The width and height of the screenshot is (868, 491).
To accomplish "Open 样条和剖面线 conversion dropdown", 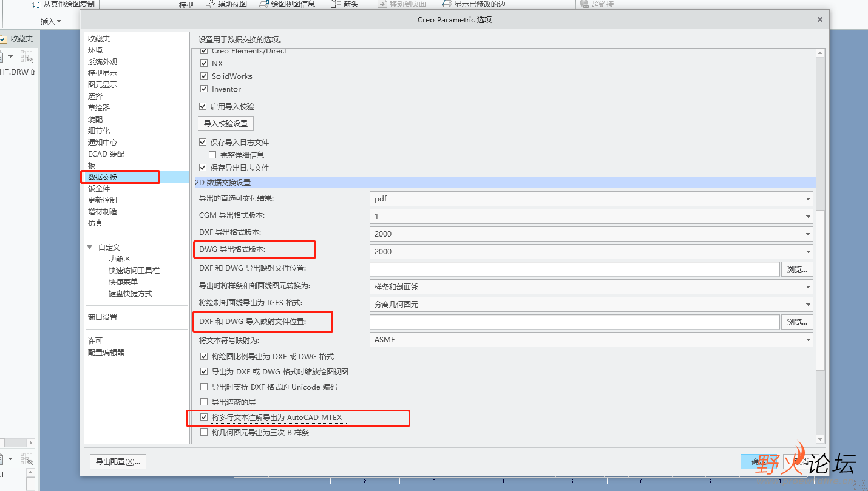I will (591, 286).
